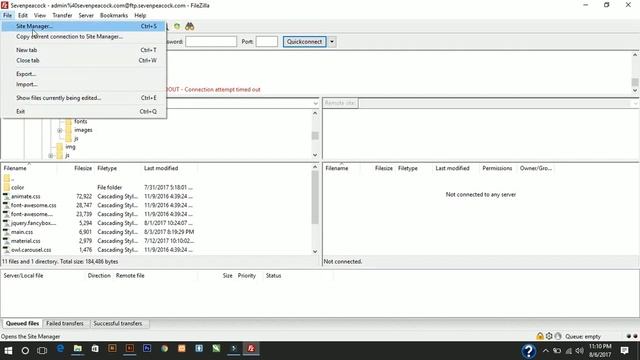This screenshot has height=360, width=640.
Task: Open the View menu
Action: (x=40, y=16)
